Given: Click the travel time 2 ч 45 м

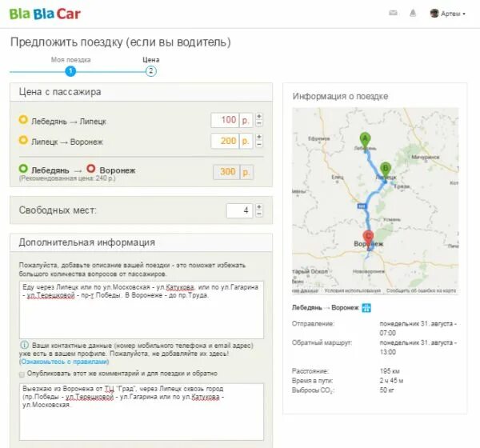Looking at the screenshot, I should 391,381.
